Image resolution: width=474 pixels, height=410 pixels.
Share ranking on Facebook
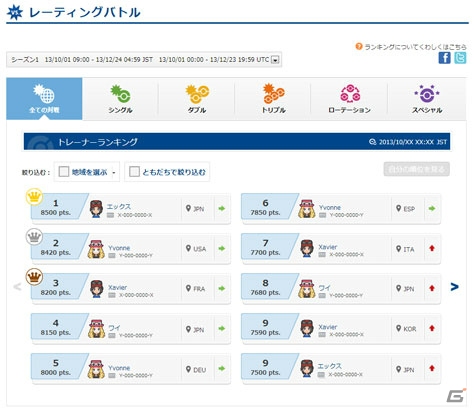coord(445,58)
